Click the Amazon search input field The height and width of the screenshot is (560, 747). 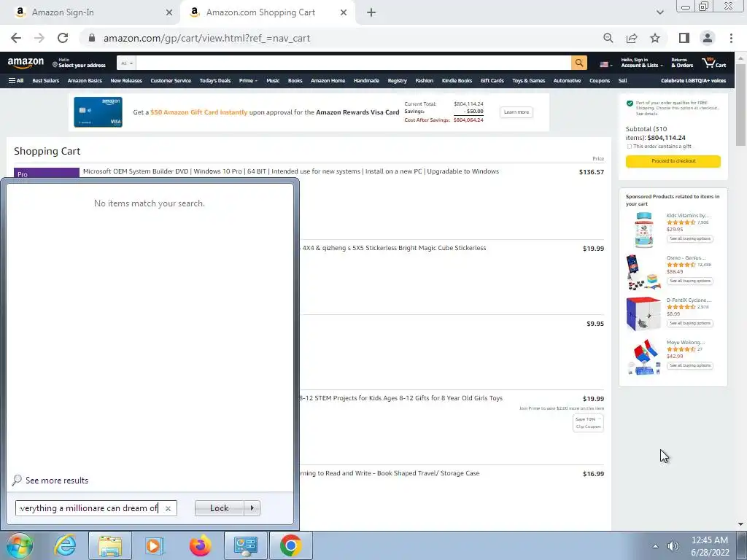click(x=354, y=63)
